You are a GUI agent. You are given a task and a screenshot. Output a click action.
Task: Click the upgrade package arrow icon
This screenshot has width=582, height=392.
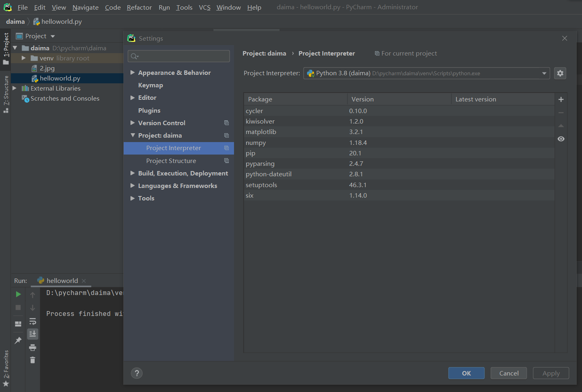pos(561,126)
